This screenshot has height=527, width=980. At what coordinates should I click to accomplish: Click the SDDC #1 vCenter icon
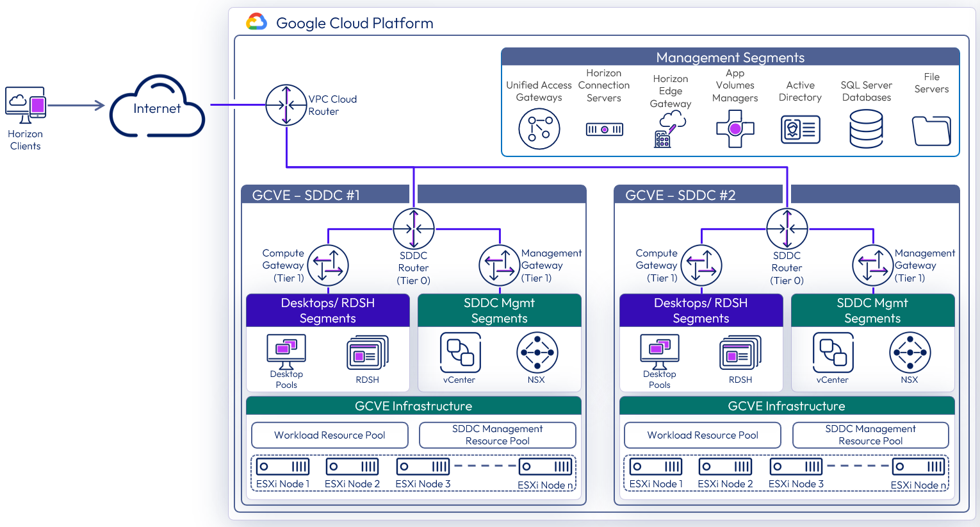pyautogui.click(x=460, y=353)
